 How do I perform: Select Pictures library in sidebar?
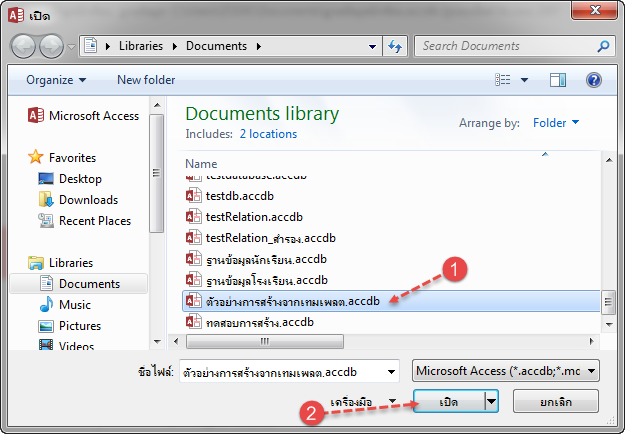79,326
